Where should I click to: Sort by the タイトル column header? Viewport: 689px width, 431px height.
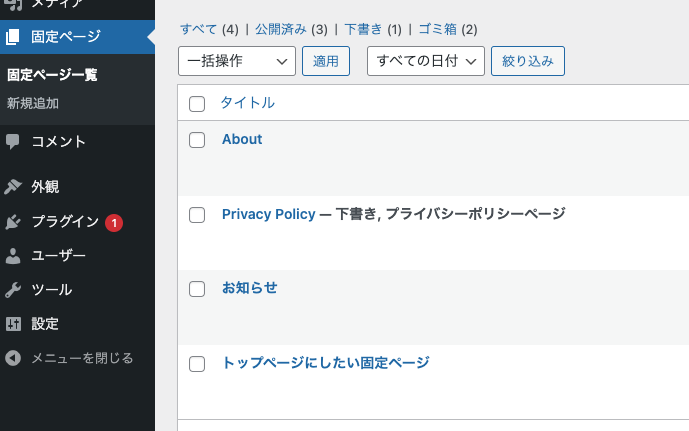(x=247, y=103)
